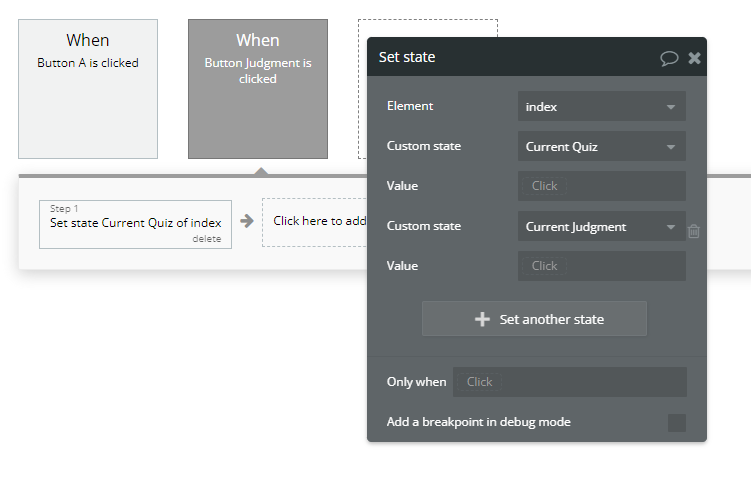The width and height of the screenshot is (751, 483).
Task: Click the Value field for Current Judgment
Action: coord(601,266)
